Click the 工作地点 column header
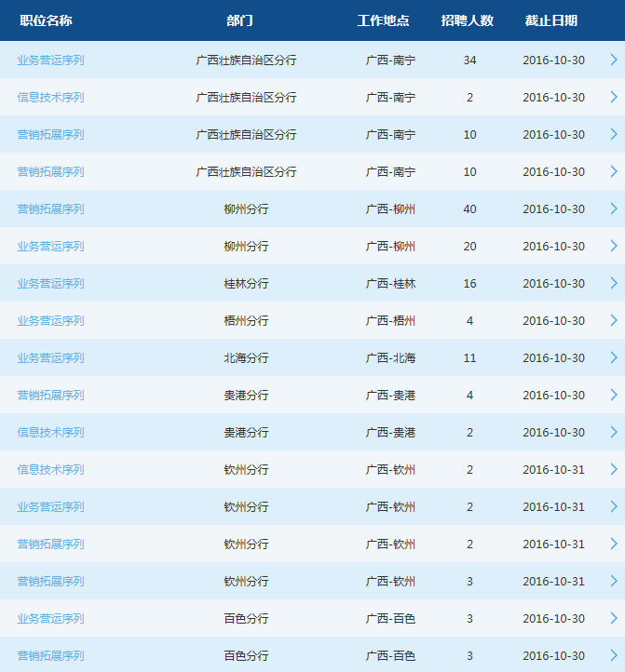The width and height of the screenshot is (625, 672). tap(383, 20)
